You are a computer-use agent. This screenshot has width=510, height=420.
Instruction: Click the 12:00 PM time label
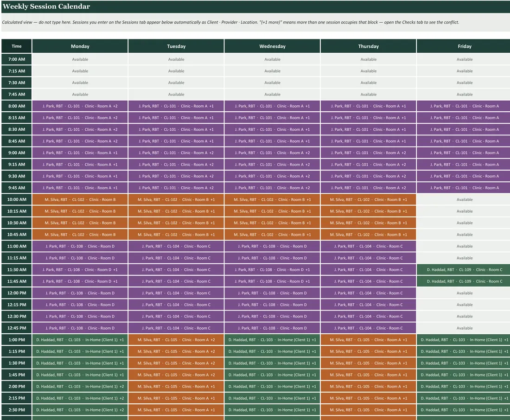[x=17, y=293]
